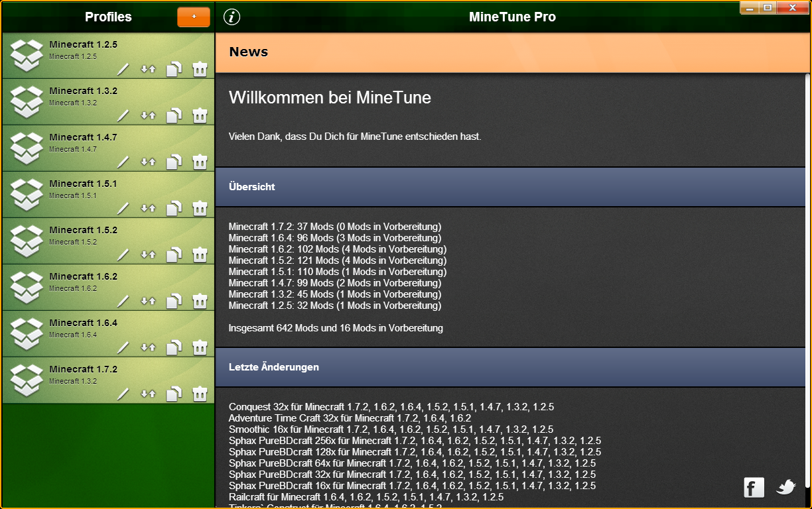
Task: Add a new profile with the orange plus button
Action: [x=194, y=17]
